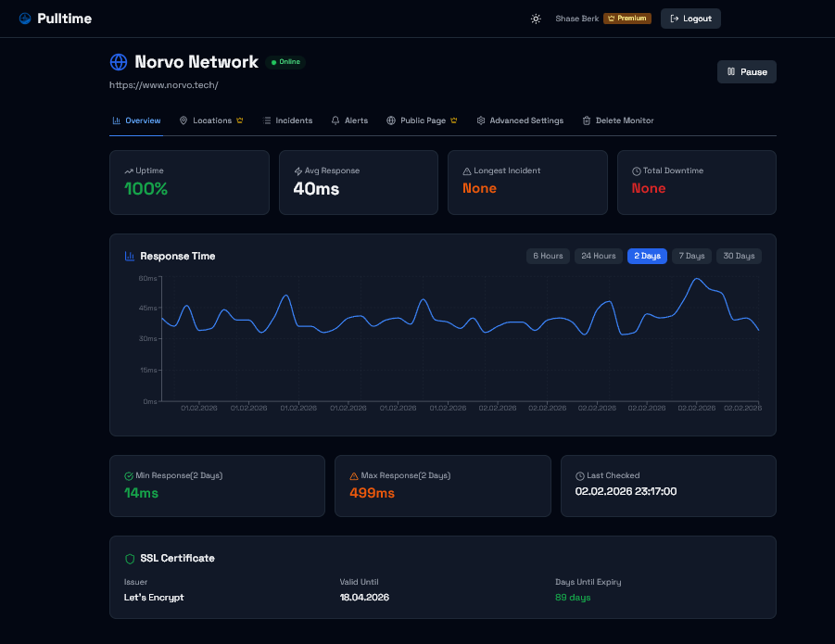Select the 2 Days range

pos(647,256)
